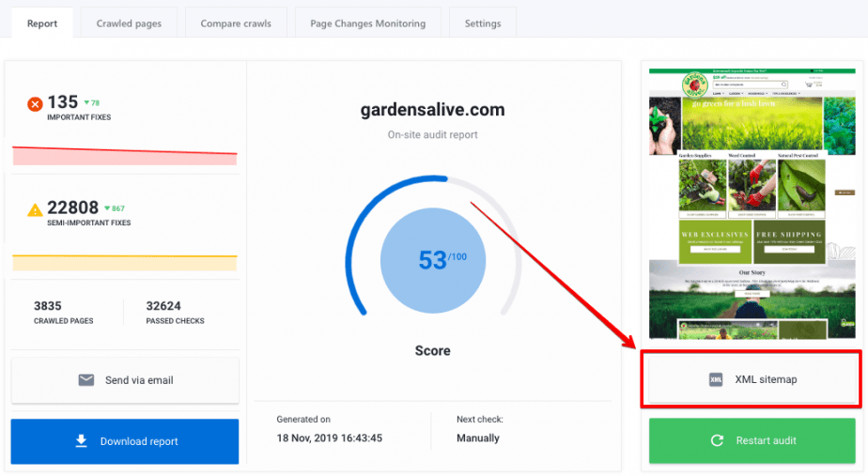Click the Next check: label
868x476 pixels.
480,420
